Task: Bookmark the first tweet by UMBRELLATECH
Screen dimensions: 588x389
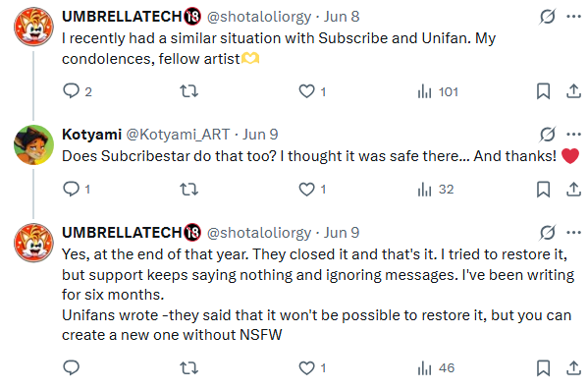Action: click(543, 91)
